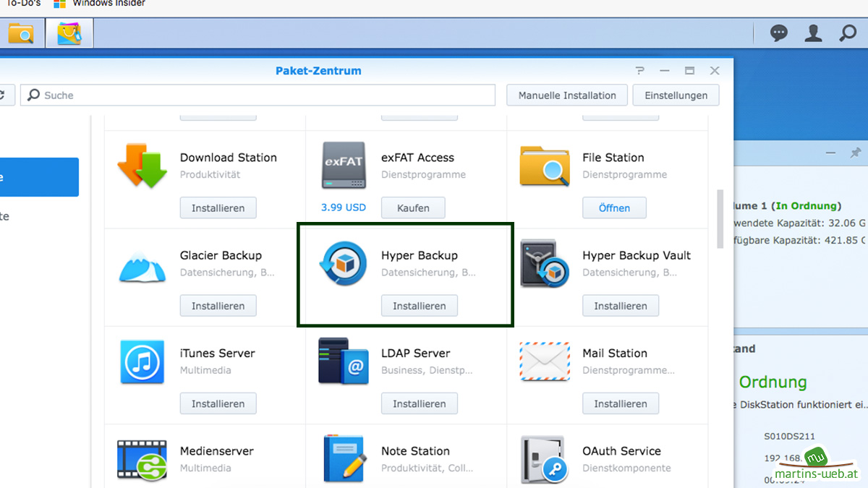Click the Hyper Backup Vault title
This screenshot has width=868, height=488.
click(637, 255)
